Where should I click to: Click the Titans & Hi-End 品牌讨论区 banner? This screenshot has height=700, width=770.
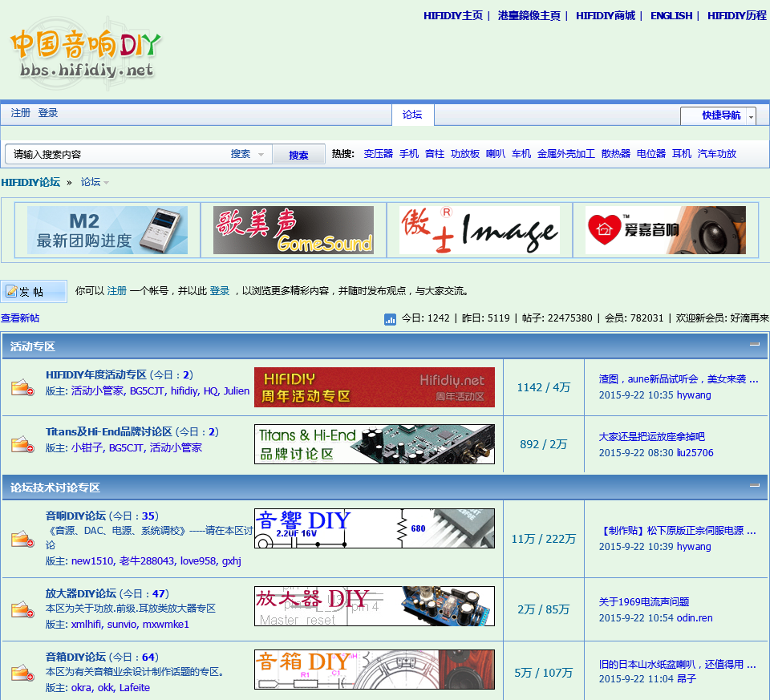[x=375, y=444]
